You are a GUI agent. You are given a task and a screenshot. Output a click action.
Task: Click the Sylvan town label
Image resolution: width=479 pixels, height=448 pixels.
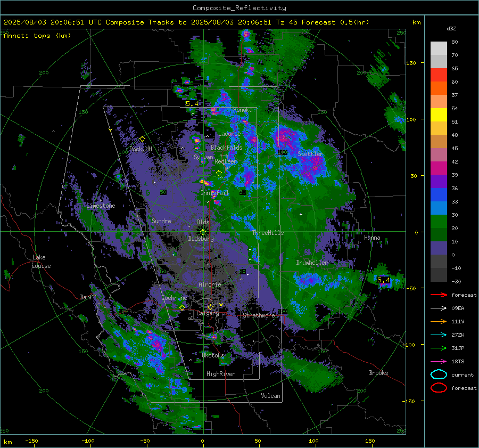click(203, 157)
